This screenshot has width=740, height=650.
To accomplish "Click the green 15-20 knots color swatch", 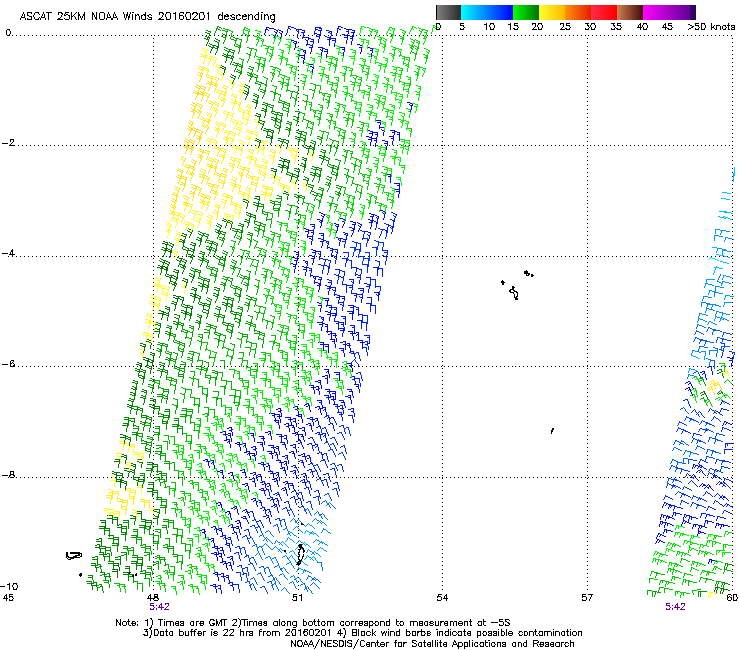I will pos(525,12).
